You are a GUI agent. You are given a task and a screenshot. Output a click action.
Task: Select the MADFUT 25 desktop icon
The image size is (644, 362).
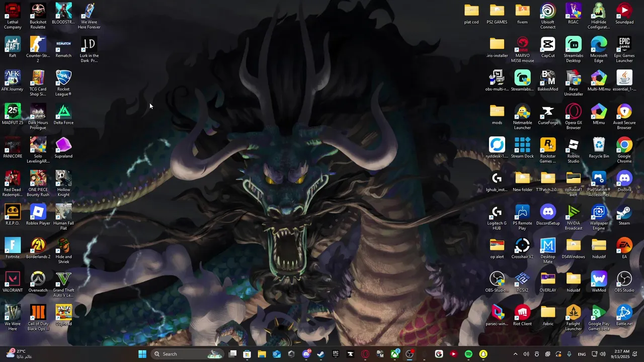click(13, 115)
